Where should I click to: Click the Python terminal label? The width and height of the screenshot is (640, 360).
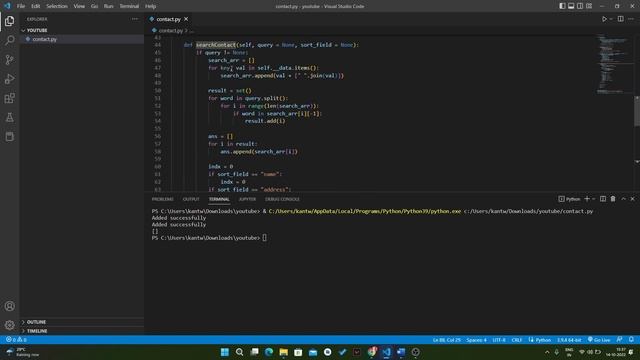(569, 199)
